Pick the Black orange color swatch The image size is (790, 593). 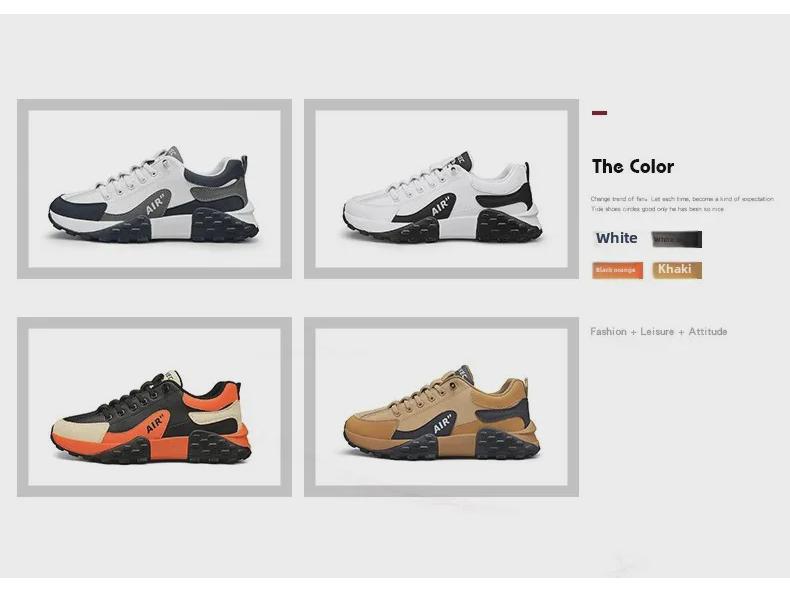618,270
